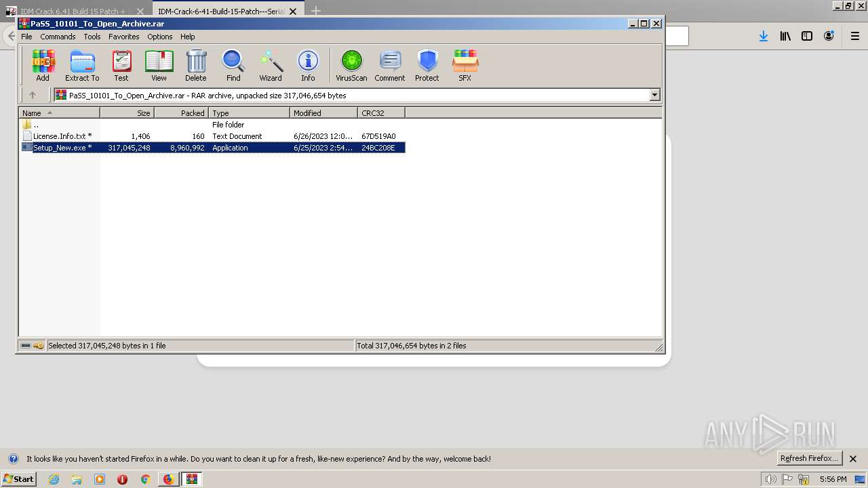Screen dimensions: 868x488
Task: Switch to the IDM Crack 6.41 Build 15 Patch browser tab
Action: (x=75, y=11)
